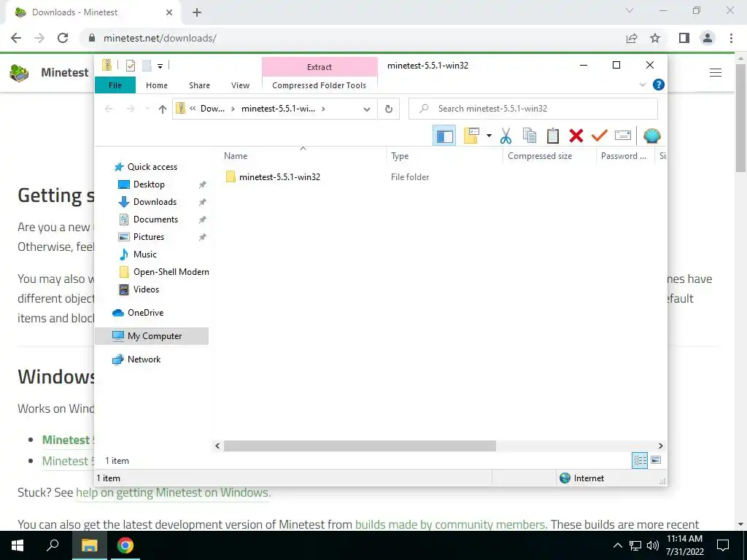Select Quick access in navigation pane
This screenshot has height=560, width=747.
152,167
